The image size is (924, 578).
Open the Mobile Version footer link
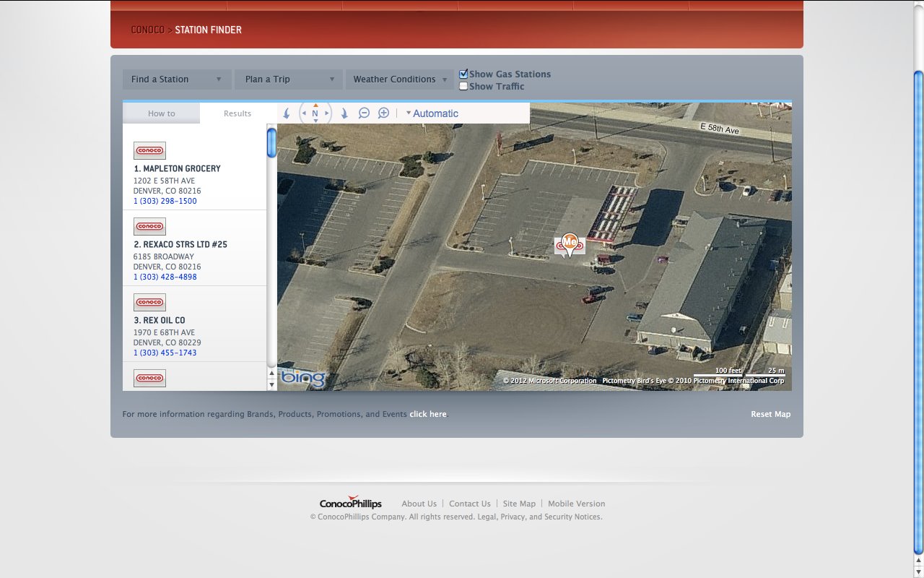point(577,504)
